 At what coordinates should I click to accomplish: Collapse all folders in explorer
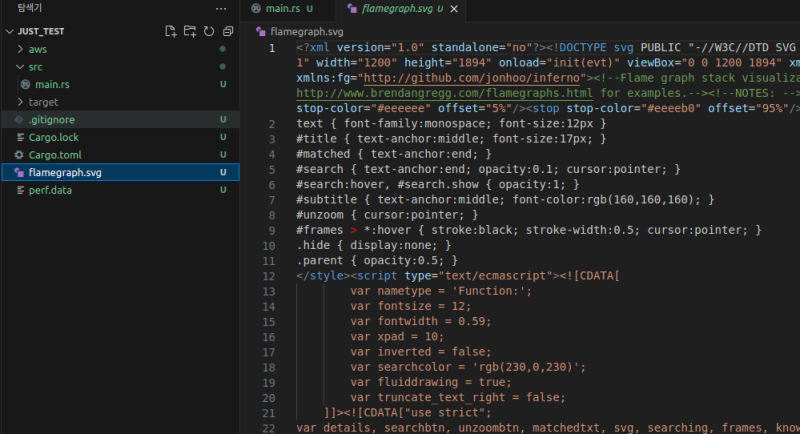[228, 31]
